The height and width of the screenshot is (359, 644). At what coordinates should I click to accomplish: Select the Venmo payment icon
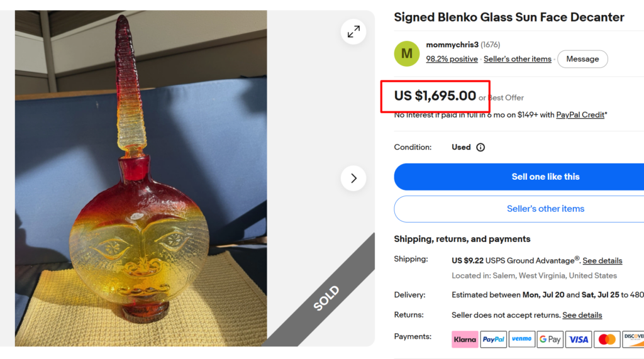[521, 340]
